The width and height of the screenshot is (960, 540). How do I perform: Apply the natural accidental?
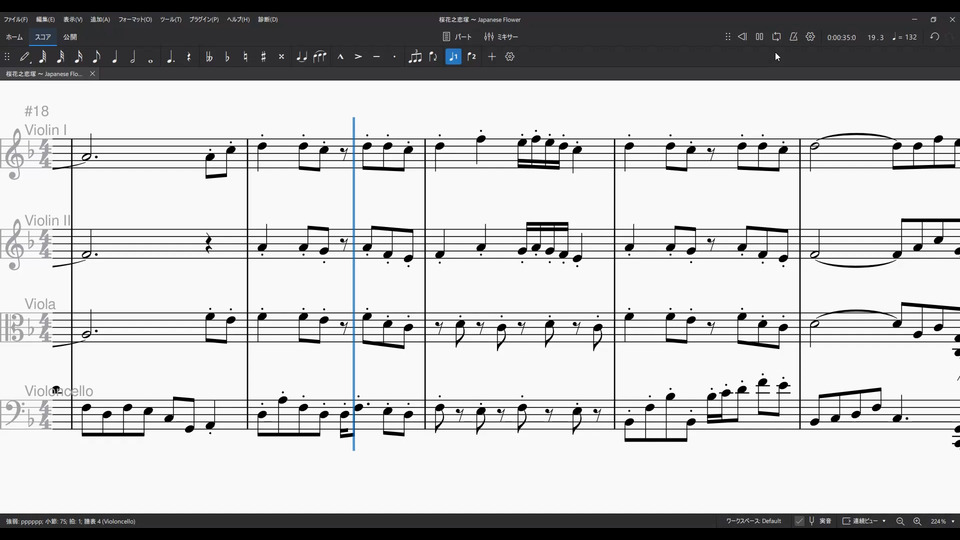(246, 57)
